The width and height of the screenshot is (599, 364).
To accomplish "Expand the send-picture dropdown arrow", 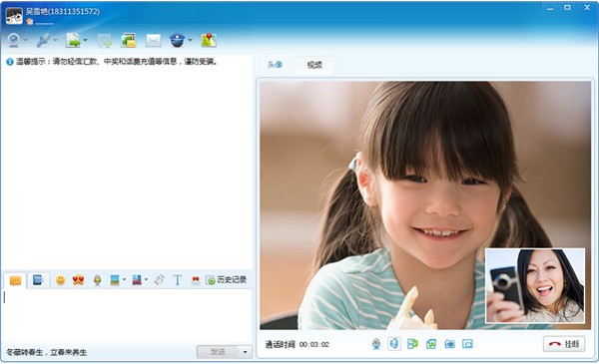I will [124, 280].
